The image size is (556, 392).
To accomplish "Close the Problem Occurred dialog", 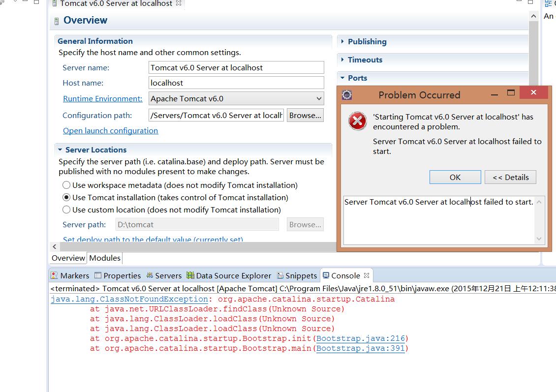I will pyautogui.click(x=534, y=92).
